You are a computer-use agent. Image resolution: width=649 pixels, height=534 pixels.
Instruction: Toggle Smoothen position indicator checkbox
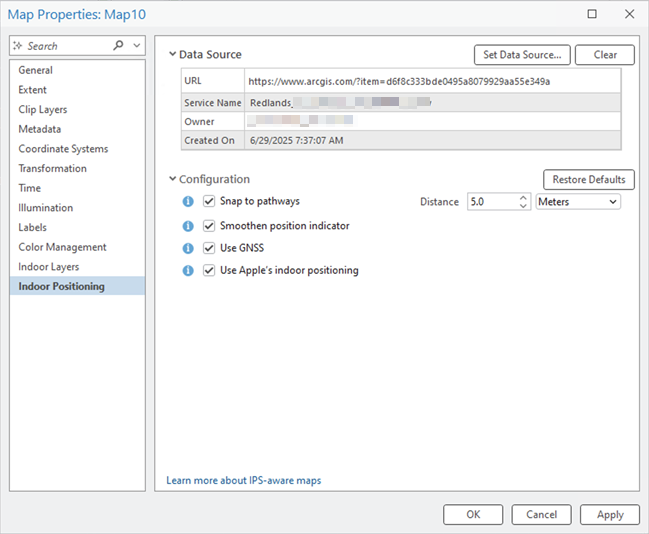(x=209, y=226)
